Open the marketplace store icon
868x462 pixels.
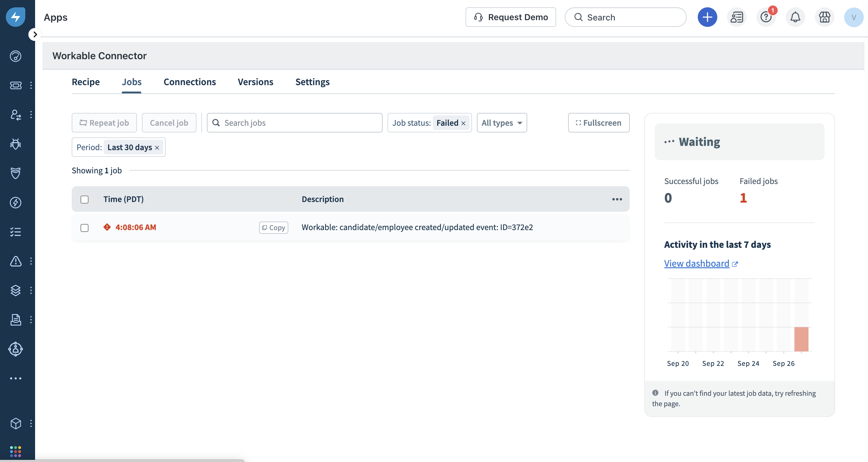(824, 17)
